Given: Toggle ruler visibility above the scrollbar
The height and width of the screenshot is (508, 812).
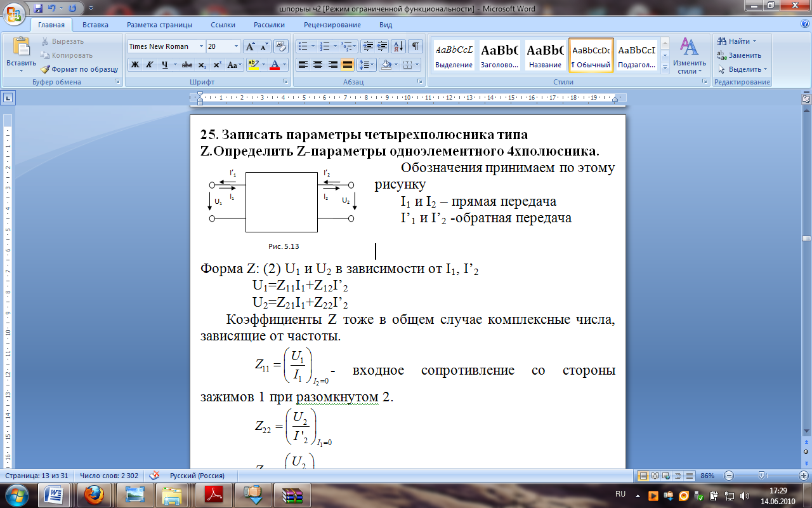Looking at the screenshot, I should click(x=806, y=98).
